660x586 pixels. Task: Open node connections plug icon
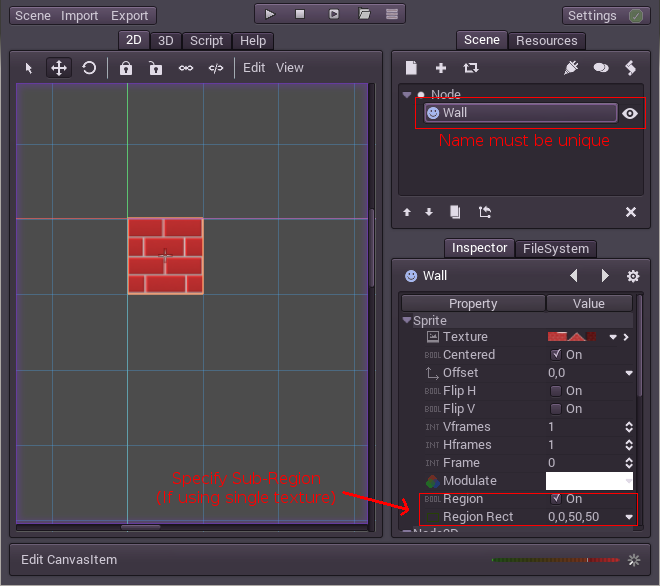[x=571, y=68]
